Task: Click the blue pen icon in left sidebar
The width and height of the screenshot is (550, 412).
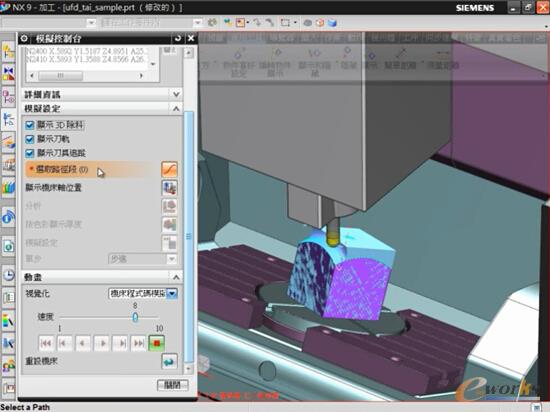Action: [8, 343]
